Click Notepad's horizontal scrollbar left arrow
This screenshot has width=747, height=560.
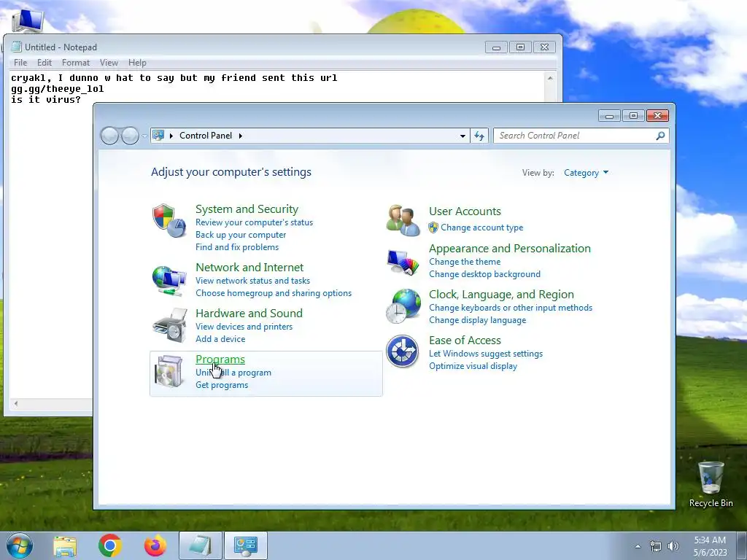16,403
